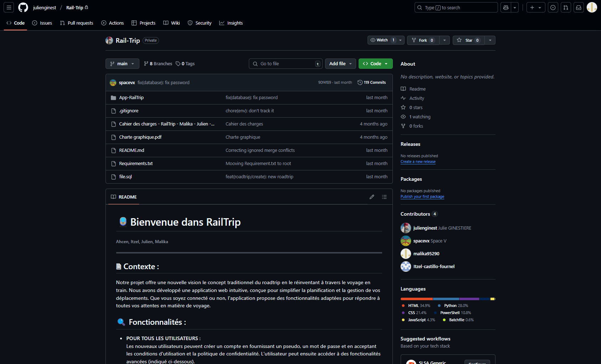Image resolution: width=601 pixels, height=364 pixels.
Task: Open the Contributors 4 heading link
Action: (419, 214)
